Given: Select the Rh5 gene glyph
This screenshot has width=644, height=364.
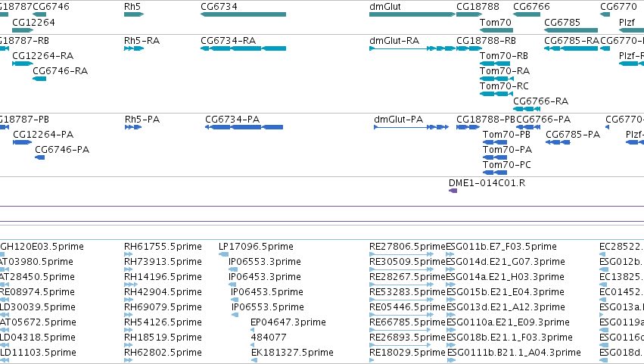Looking at the screenshot, I should [x=134, y=14].
